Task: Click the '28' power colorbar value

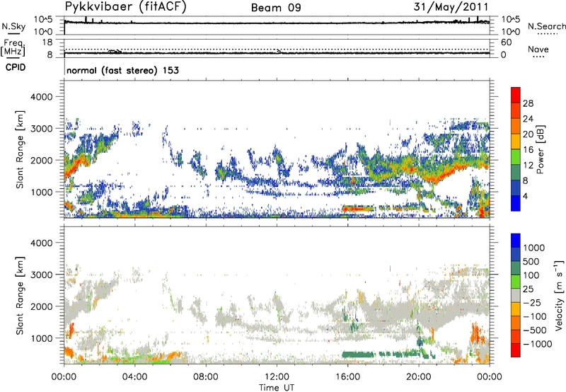Action: pyautogui.click(x=528, y=103)
